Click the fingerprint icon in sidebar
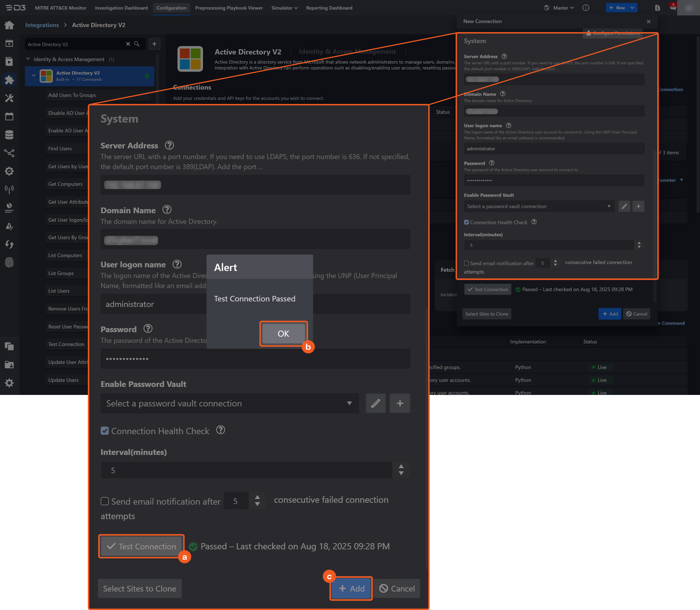The width and height of the screenshot is (700, 610). click(x=9, y=263)
